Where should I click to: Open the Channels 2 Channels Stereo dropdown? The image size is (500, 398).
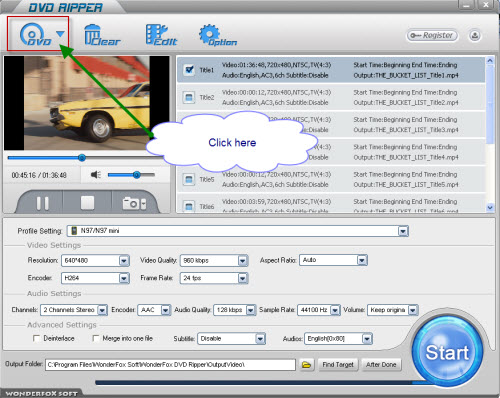(102, 310)
